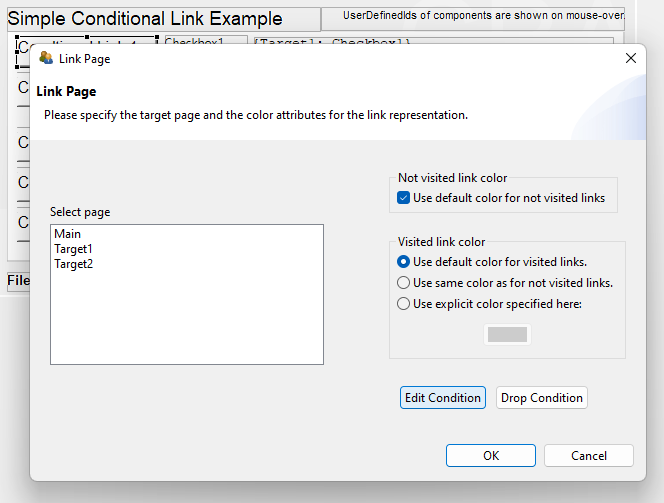Select Target1 in the page list

click(x=73, y=249)
